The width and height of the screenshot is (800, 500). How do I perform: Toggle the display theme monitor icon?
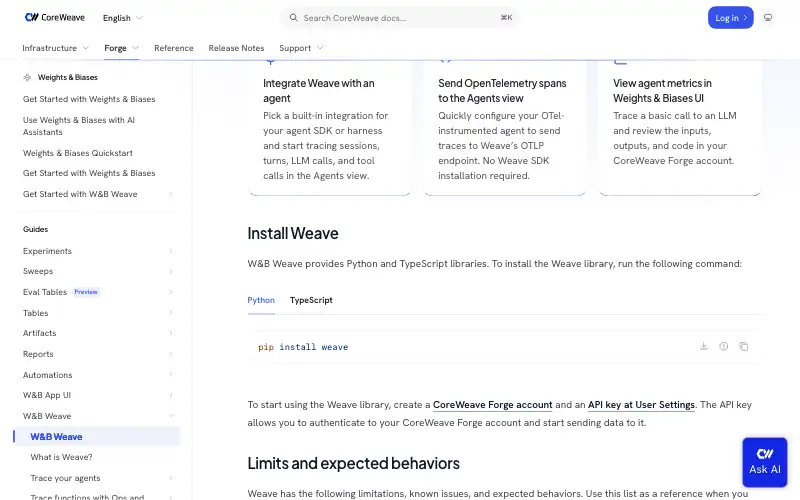click(x=768, y=18)
